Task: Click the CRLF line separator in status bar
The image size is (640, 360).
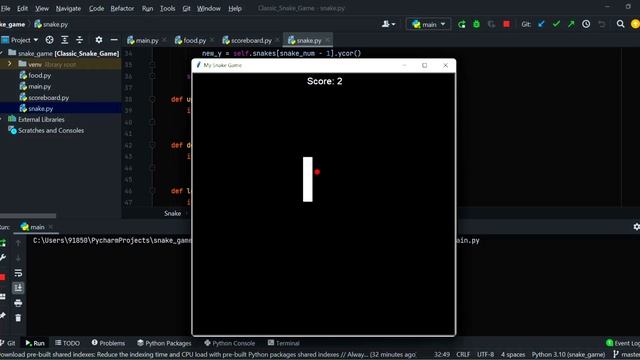Action: click(463, 355)
